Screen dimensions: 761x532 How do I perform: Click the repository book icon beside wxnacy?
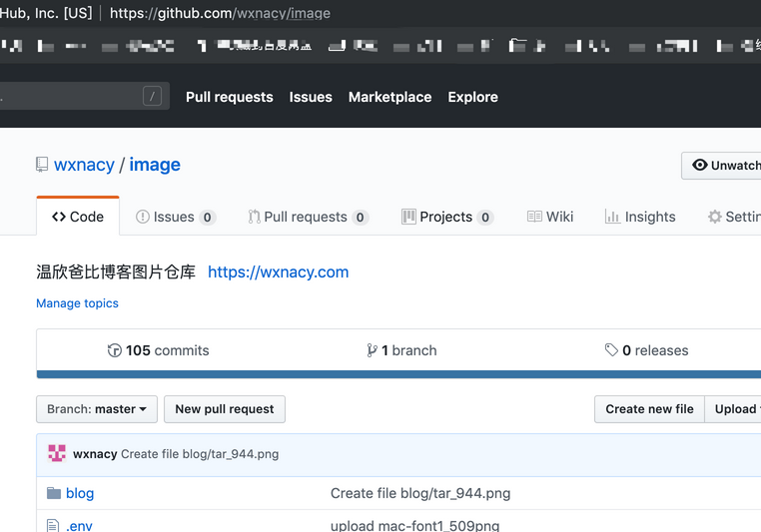point(42,165)
